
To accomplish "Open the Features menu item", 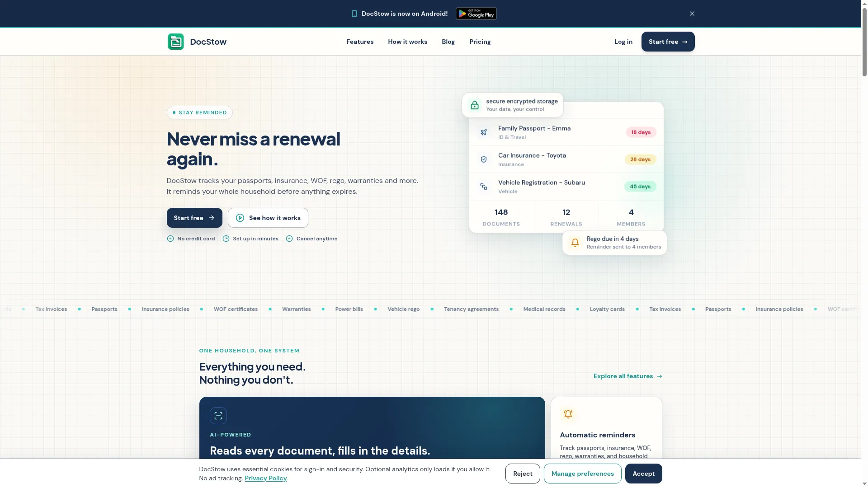I will [360, 42].
